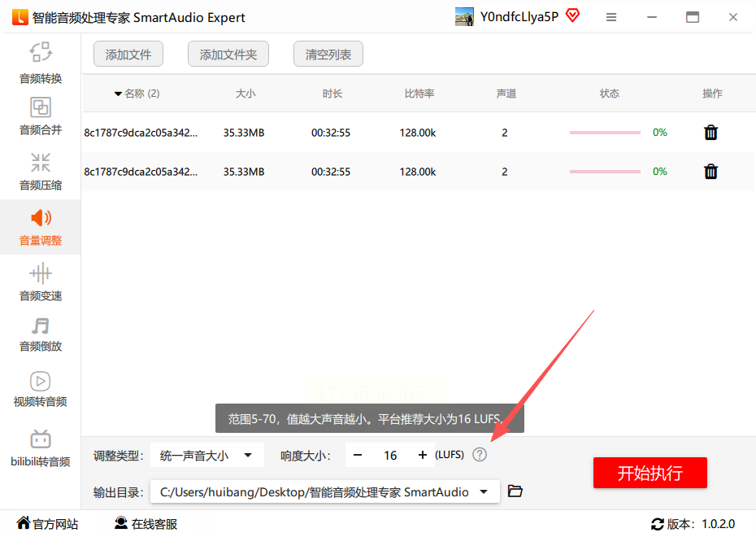
Task: Maximize the SmartAudio Expert window
Action: [x=693, y=17]
